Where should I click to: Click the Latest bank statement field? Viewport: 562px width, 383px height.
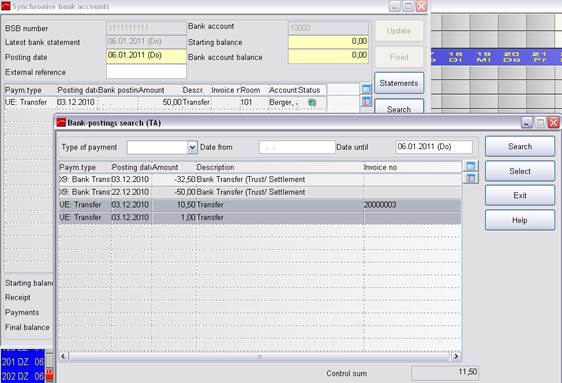(146, 42)
